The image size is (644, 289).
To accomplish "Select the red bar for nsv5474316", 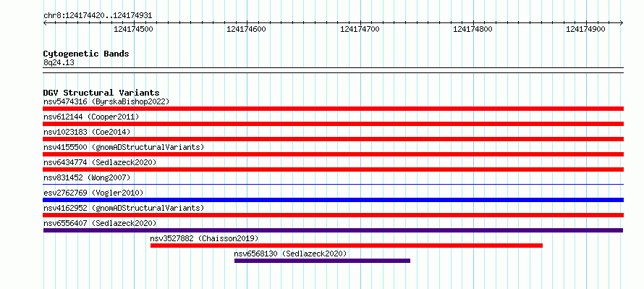I will pyautogui.click(x=333, y=109).
